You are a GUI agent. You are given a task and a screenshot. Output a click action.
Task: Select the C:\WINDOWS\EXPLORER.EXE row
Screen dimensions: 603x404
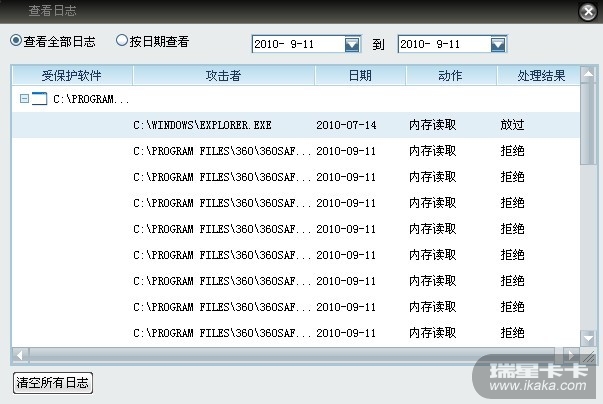(296, 125)
